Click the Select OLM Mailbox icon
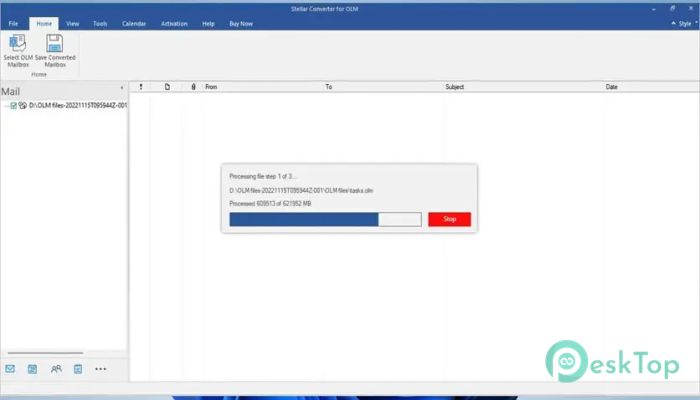This screenshot has width=700, height=400. click(18, 43)
